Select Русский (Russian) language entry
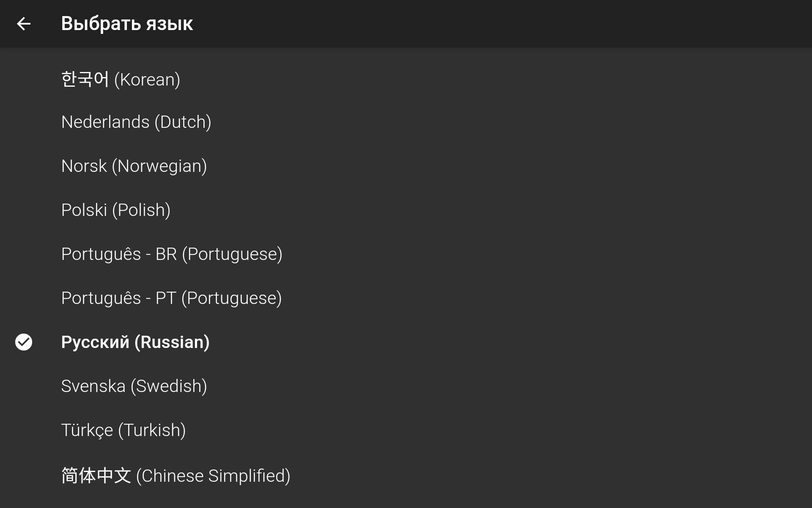 (x=135, y=342)
